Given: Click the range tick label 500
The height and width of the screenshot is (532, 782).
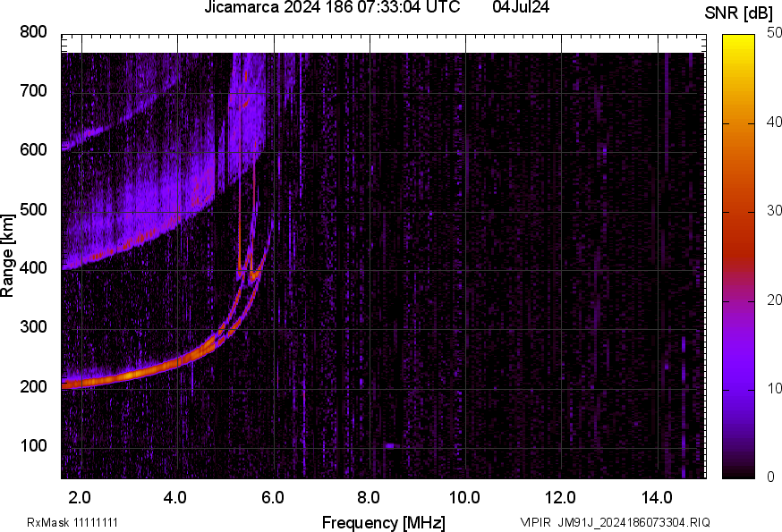Looking at the screenshot, I should pos(33,209).
